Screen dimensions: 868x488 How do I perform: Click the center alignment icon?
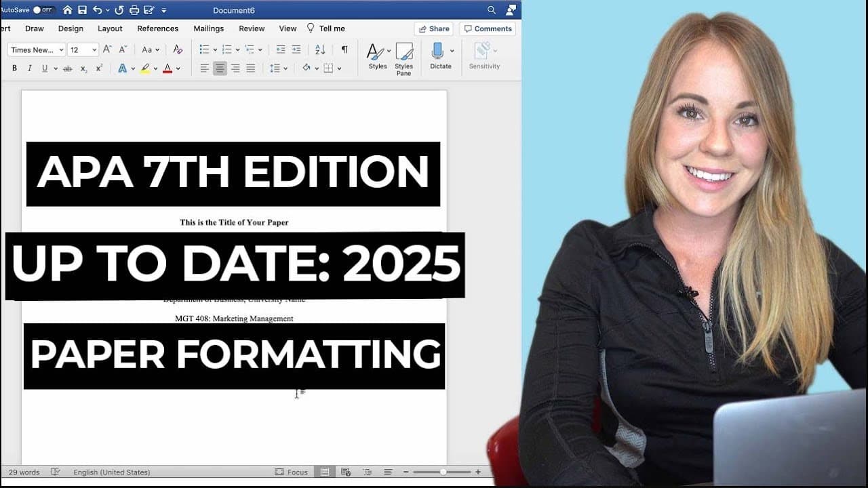tap(220, 68)
